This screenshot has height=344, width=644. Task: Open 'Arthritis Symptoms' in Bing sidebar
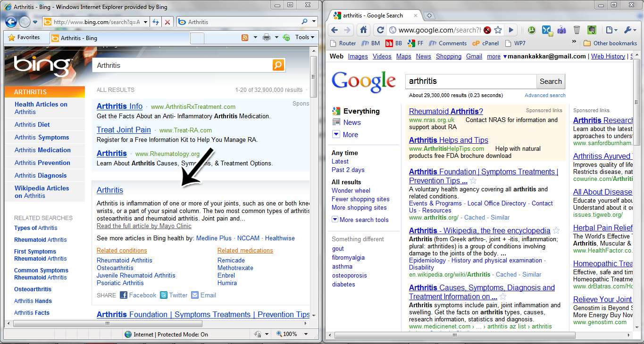coord(42,137)
